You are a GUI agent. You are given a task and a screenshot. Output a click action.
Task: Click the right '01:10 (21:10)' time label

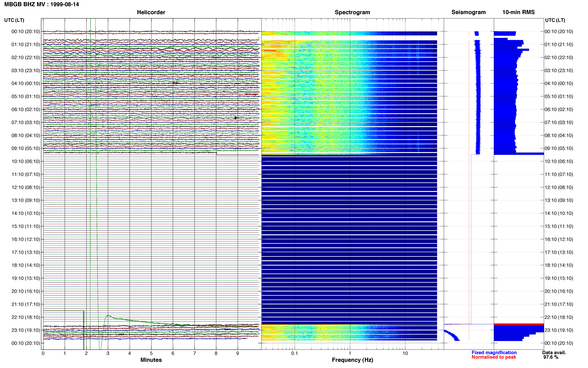pyautogui.click(x=559, y=45)
